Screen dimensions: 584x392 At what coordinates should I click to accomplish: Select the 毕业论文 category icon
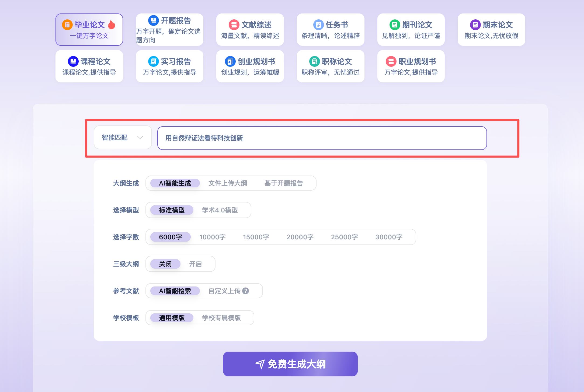68,24
